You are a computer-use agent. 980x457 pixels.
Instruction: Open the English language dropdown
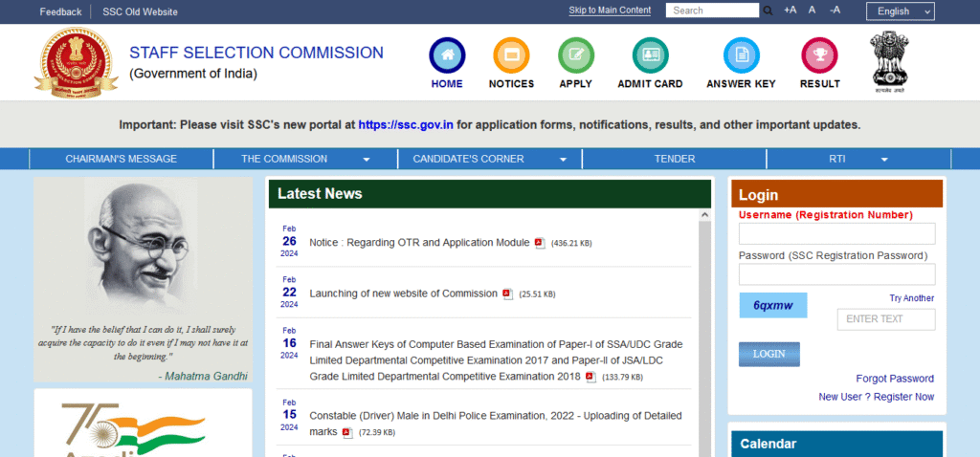(x=900, y=11)
